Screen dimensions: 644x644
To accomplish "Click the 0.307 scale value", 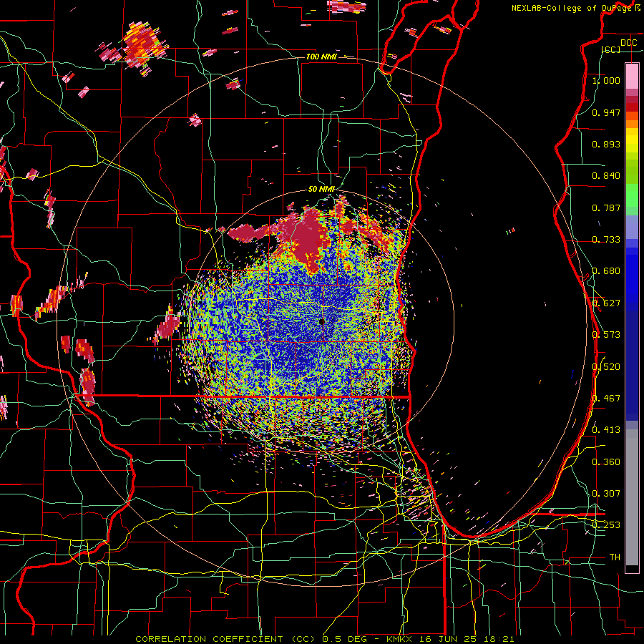I will point(606,494).
